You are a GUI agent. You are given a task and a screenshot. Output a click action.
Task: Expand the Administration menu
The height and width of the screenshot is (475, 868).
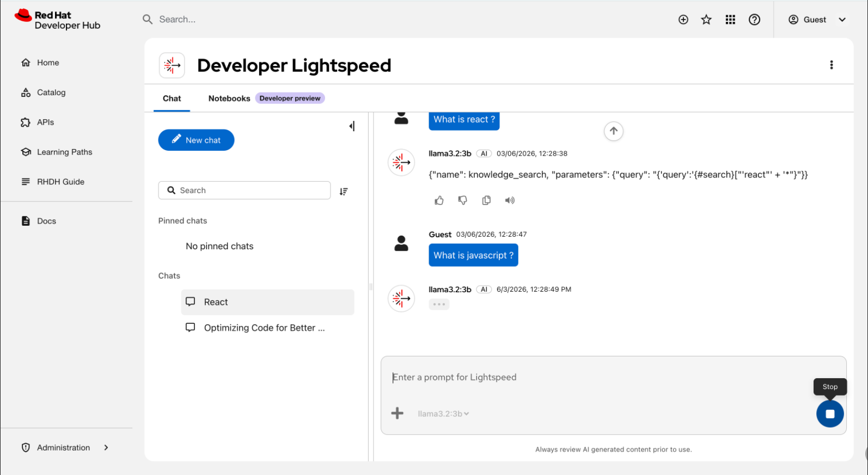click(x=65, y=447)
